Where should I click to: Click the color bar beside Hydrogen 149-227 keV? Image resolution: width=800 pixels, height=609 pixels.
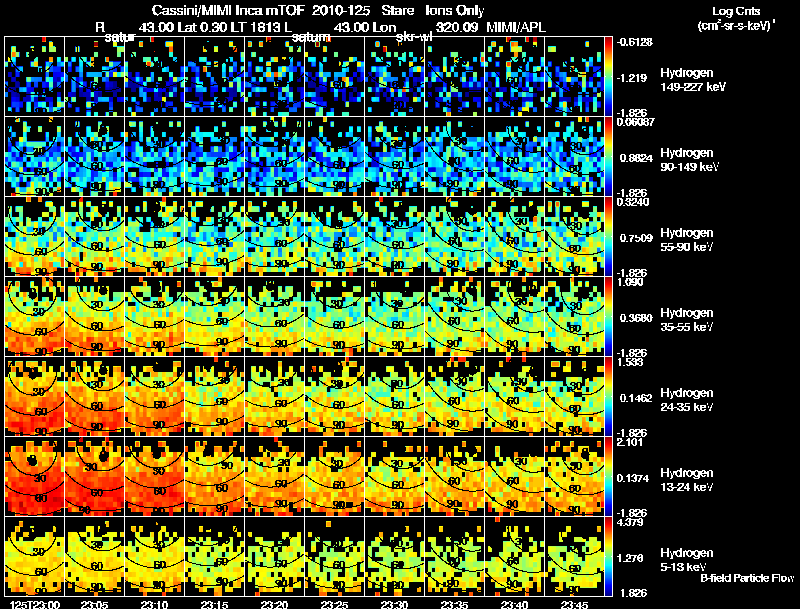coord(608,77)
